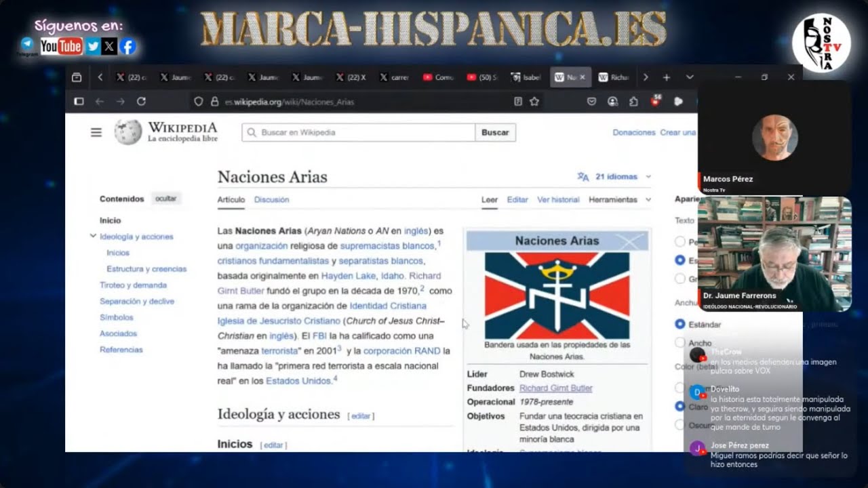Click the browser forward arrow

(120, 102)
